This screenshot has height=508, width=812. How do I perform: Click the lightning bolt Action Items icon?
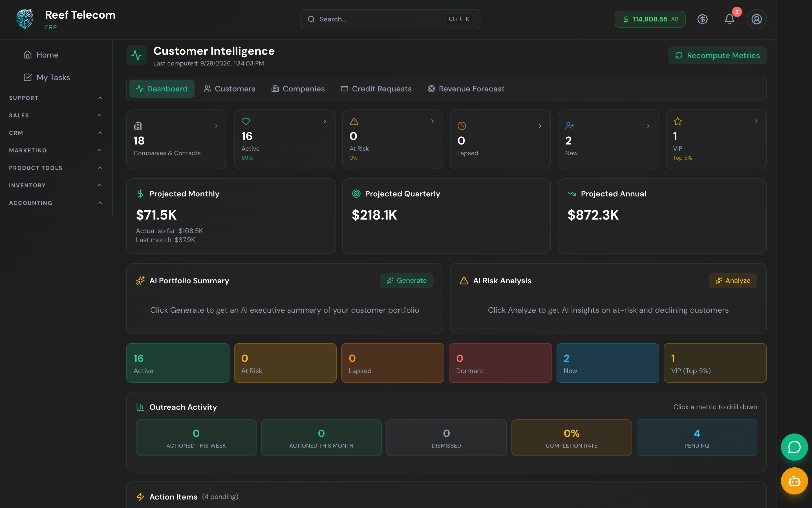tap(140, 497)
